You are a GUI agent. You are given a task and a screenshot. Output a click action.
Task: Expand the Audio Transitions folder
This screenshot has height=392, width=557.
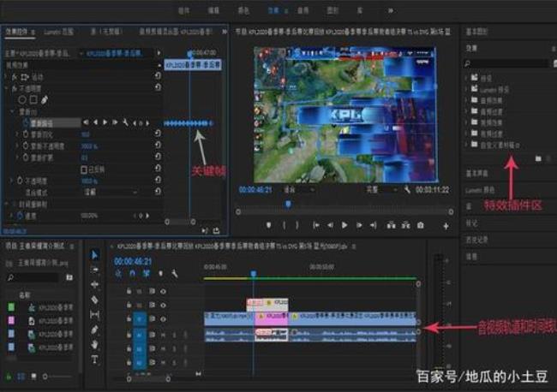point(466,111)
